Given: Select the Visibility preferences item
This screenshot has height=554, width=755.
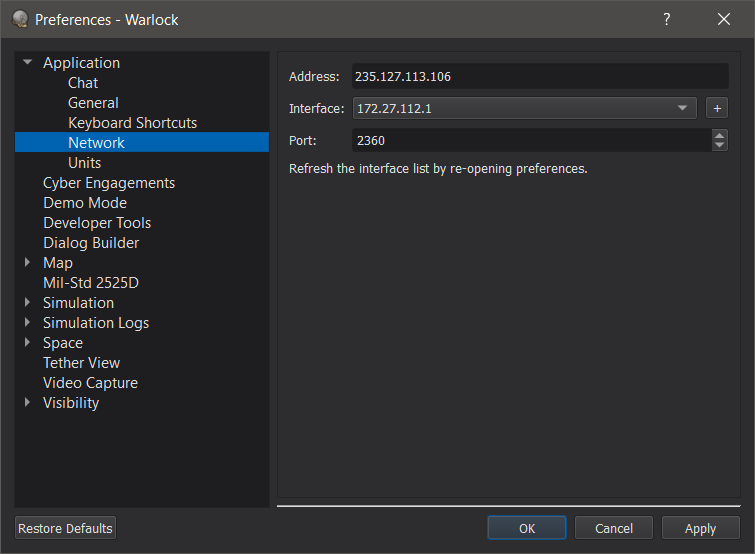Looking at the screenshot, I should 71,403.
